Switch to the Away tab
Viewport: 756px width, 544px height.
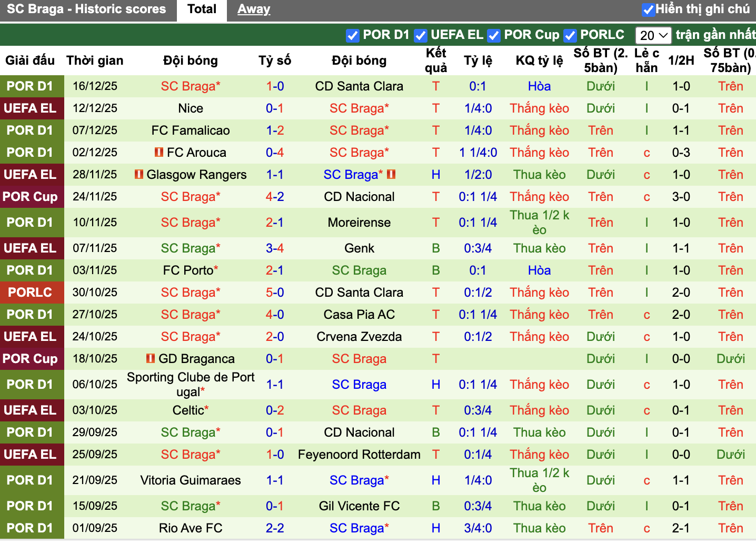click(x=254, y=9)
